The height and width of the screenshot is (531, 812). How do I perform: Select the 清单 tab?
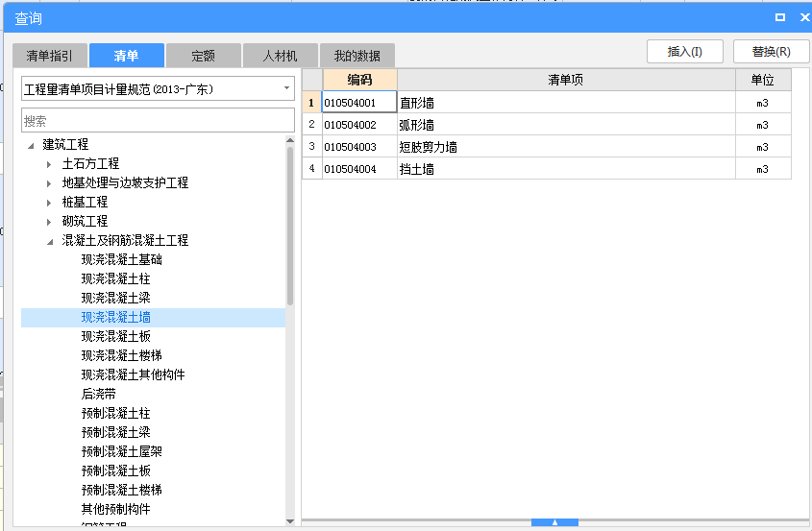tap(126, 56)
